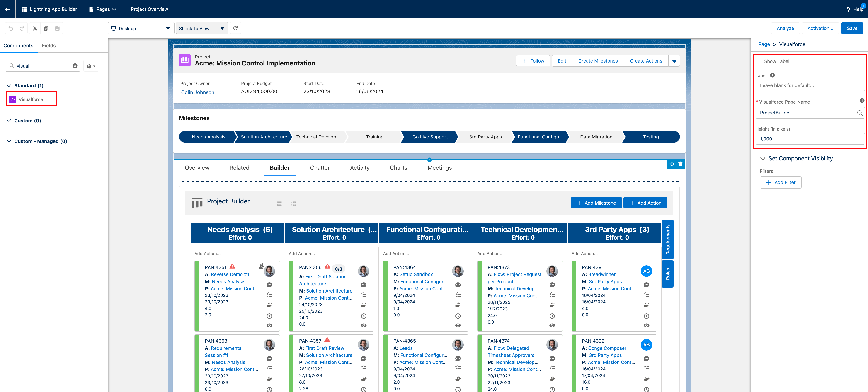Delete the component with the trash icon
Viewport: 868px width, 392px height.
(680, 164)
